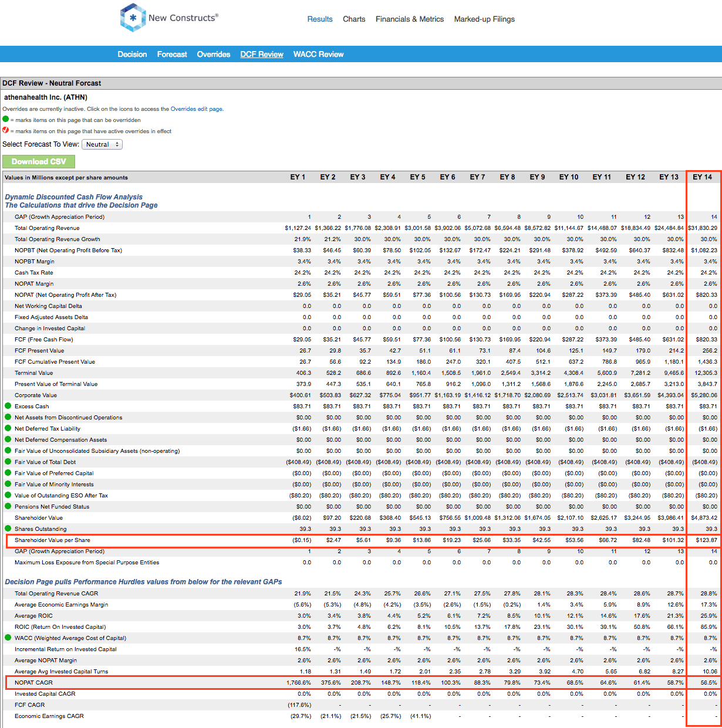Select the Average ROIC row label
Image resolution: width=722 pixels, height=728 pixels.
[33, 616]
